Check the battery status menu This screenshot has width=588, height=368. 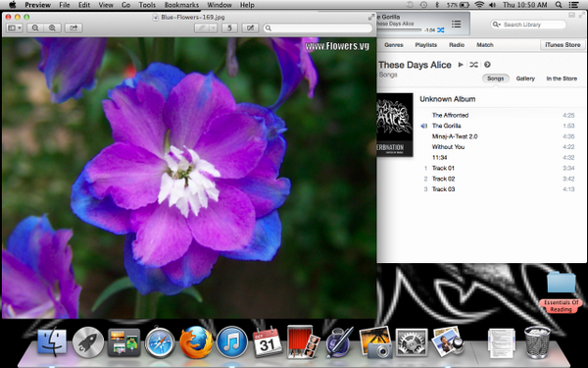pos(458,5)
